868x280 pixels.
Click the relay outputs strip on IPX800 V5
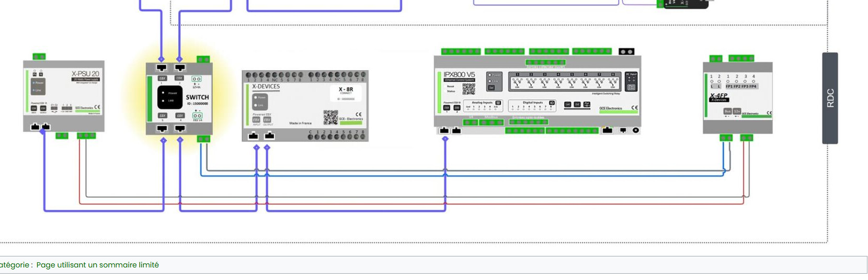click(x=564, y=82)
